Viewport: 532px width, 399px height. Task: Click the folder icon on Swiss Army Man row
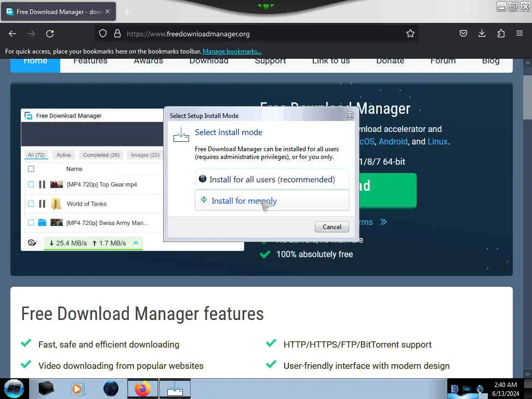tap(42, 222)
